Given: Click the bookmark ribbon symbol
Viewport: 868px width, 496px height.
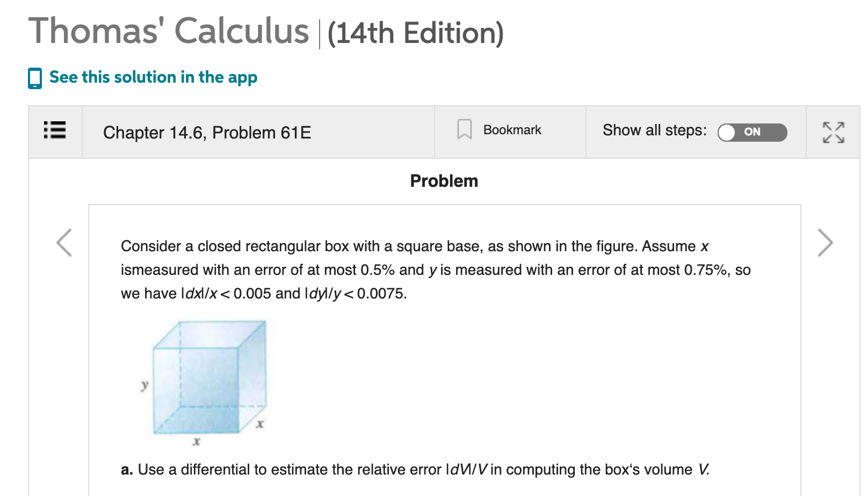Looking at the screenshot, I should [x=464, y=129].
